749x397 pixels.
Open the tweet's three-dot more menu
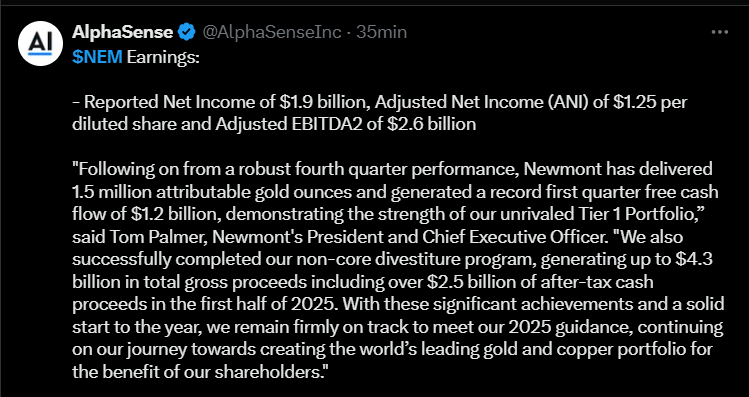tap(719, 32)
